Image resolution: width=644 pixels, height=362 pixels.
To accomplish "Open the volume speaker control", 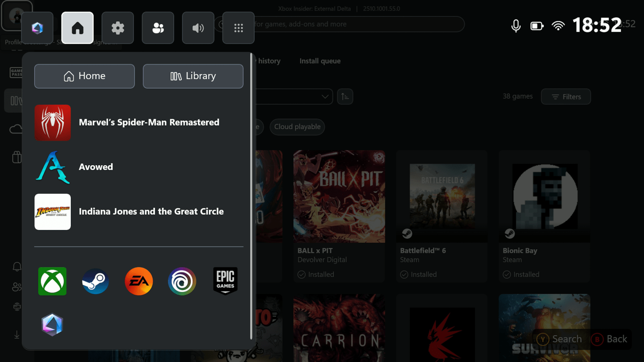I will click(198, 28).
